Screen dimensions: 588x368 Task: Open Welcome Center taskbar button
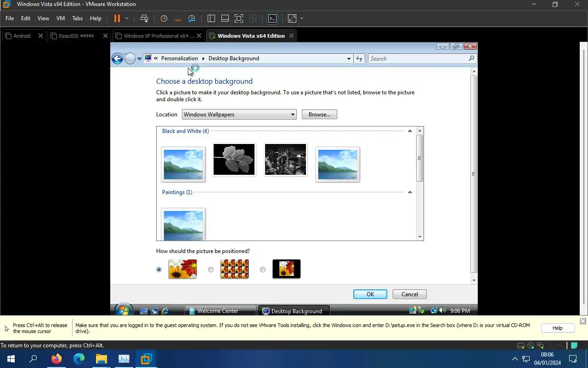(220, 311)
